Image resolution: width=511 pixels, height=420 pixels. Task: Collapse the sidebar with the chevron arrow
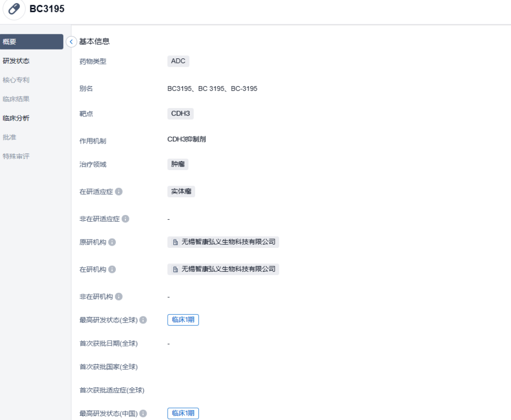click(x=72, y=42)
